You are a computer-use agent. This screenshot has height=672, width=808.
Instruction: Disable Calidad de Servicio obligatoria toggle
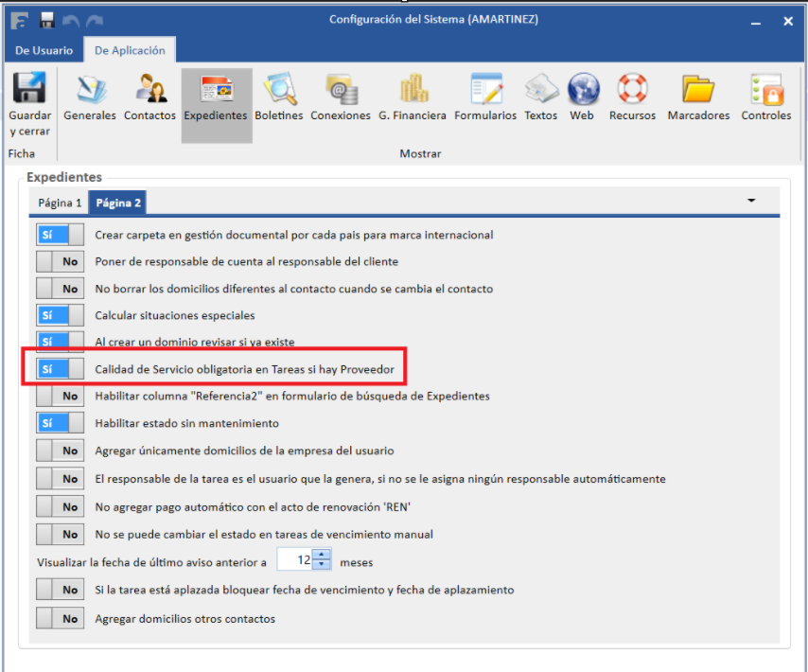(x=60, y=369)
